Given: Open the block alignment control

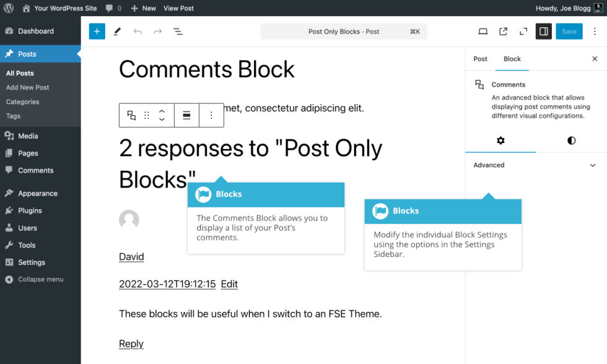Looking at the screenshot, I should (x=186, y=115).
